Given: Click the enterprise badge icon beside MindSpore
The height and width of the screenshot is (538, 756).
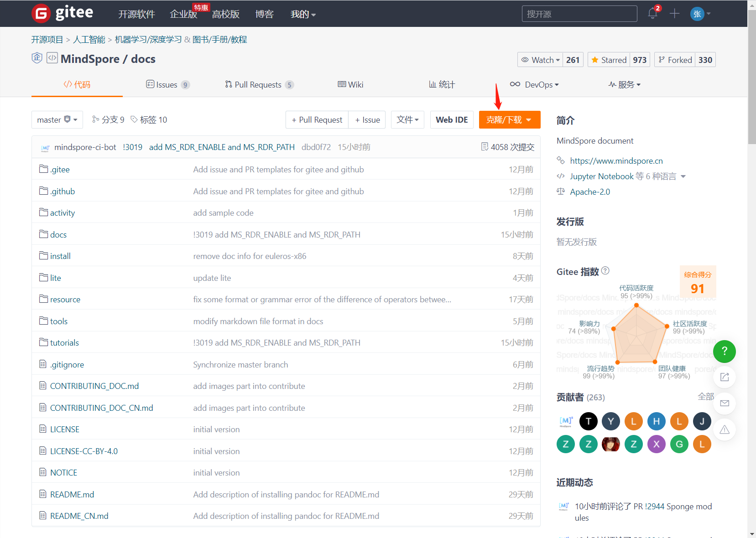Looking at the screenshot, I should coord(37,58).
